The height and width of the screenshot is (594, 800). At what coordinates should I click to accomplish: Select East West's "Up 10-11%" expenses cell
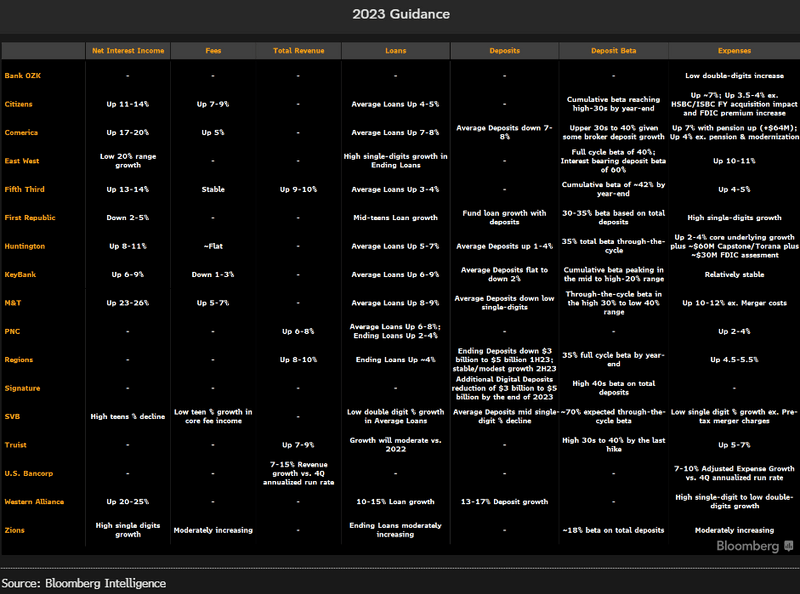coord(735,161)
